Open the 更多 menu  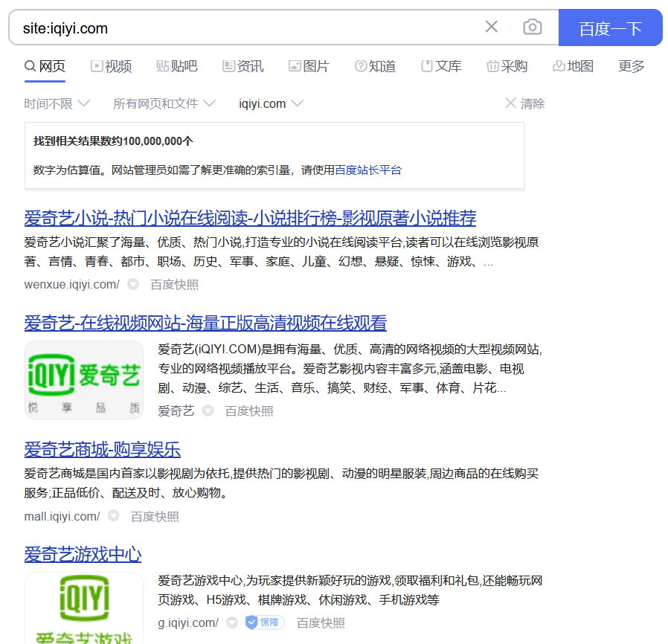pos(631,66)
